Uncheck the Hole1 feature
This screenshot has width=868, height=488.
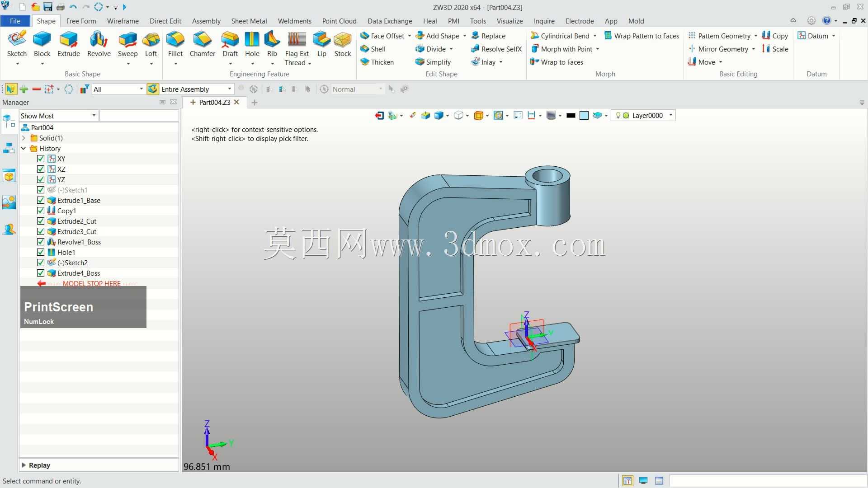pyautogui.click(x=41, y=252)
